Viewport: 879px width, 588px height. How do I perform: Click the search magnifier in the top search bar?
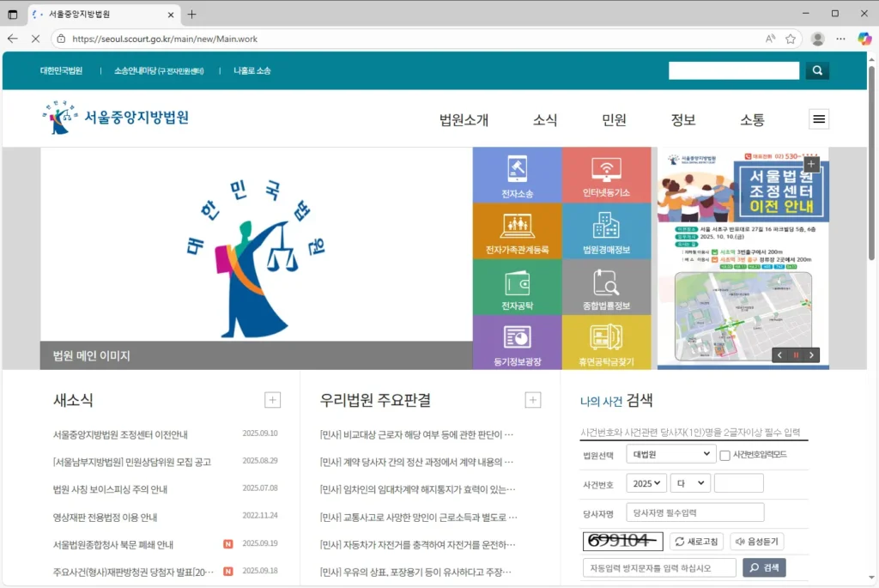click(x=816, y=70)
